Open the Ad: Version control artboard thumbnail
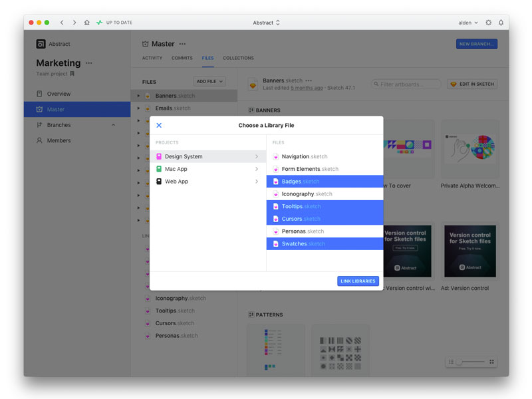 [x=470, y=251]
